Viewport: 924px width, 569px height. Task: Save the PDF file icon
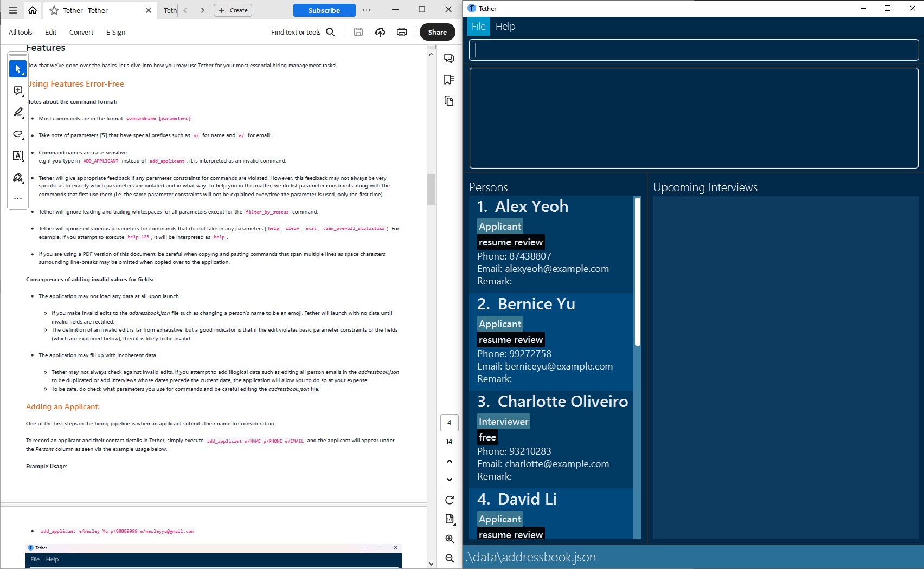coord(358,32)
